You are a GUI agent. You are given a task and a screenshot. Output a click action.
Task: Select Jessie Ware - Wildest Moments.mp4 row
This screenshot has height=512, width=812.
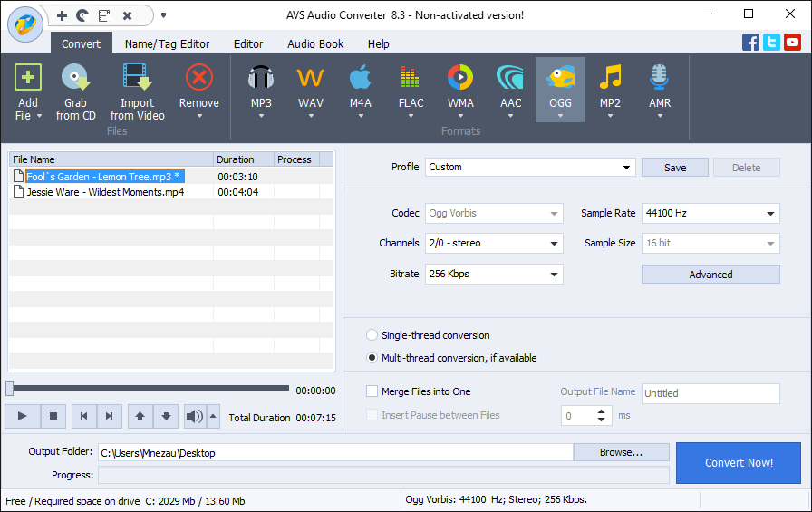click(x=171, y=192)
